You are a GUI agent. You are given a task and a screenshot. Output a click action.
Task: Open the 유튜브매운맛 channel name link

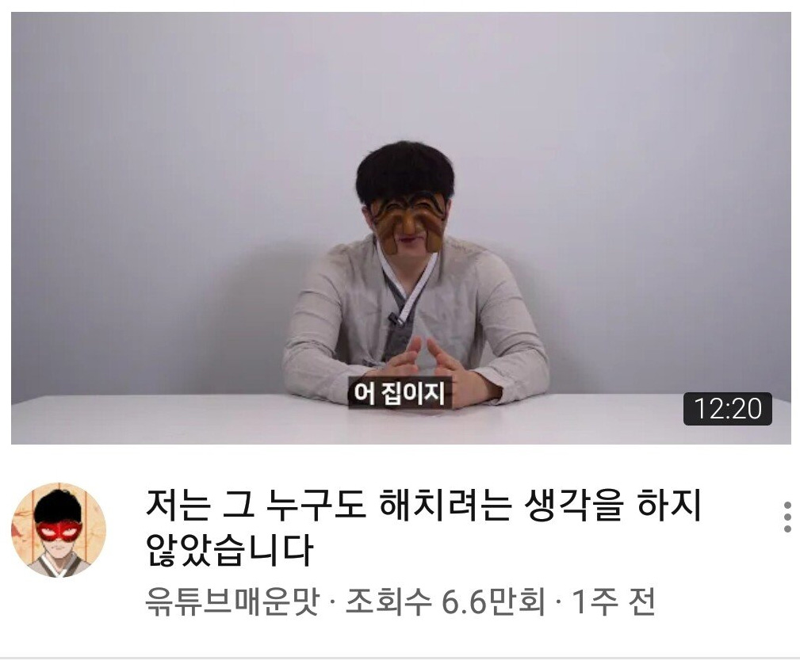232,601
